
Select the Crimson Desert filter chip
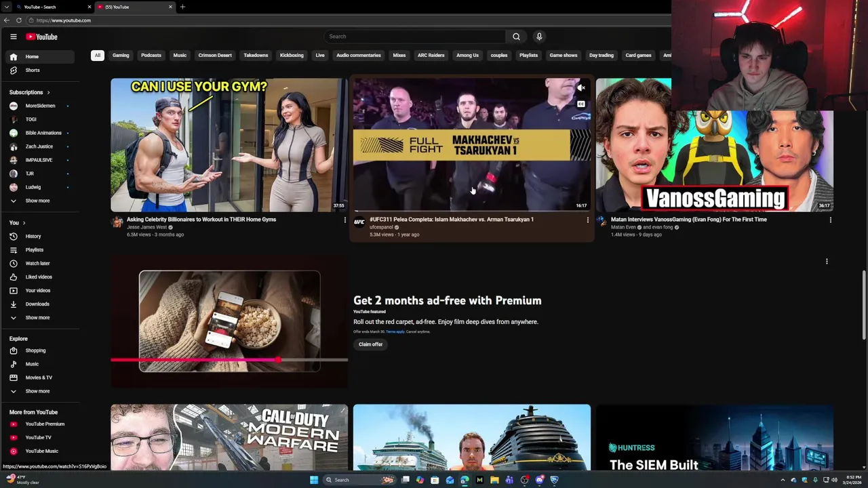click(215, 56)
